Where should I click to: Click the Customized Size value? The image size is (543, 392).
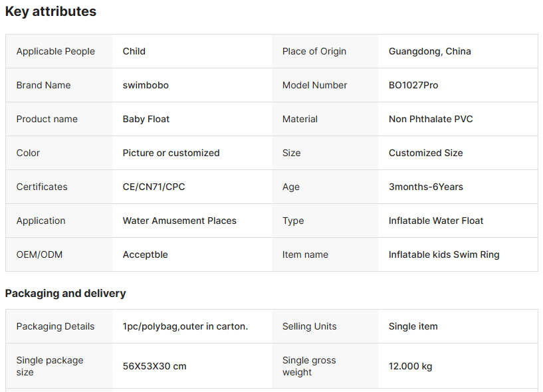click(425, 153)
